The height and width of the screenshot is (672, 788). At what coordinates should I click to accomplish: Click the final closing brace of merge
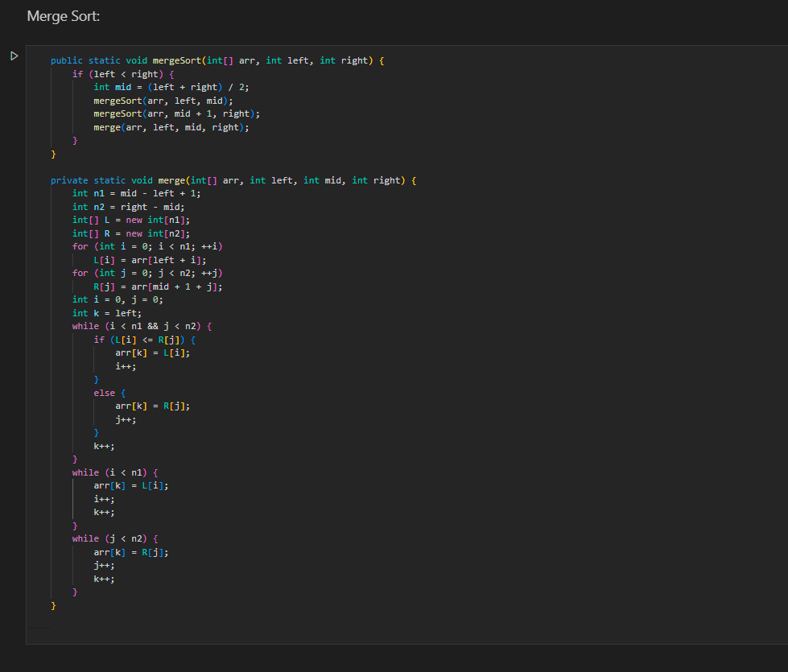(x=53, y=605)
